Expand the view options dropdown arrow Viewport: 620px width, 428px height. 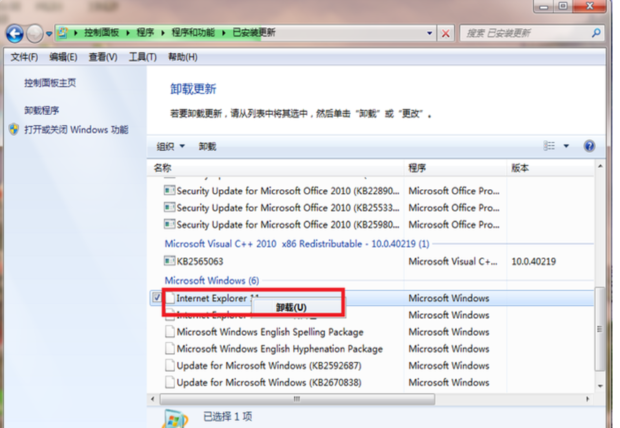[566, 146]
